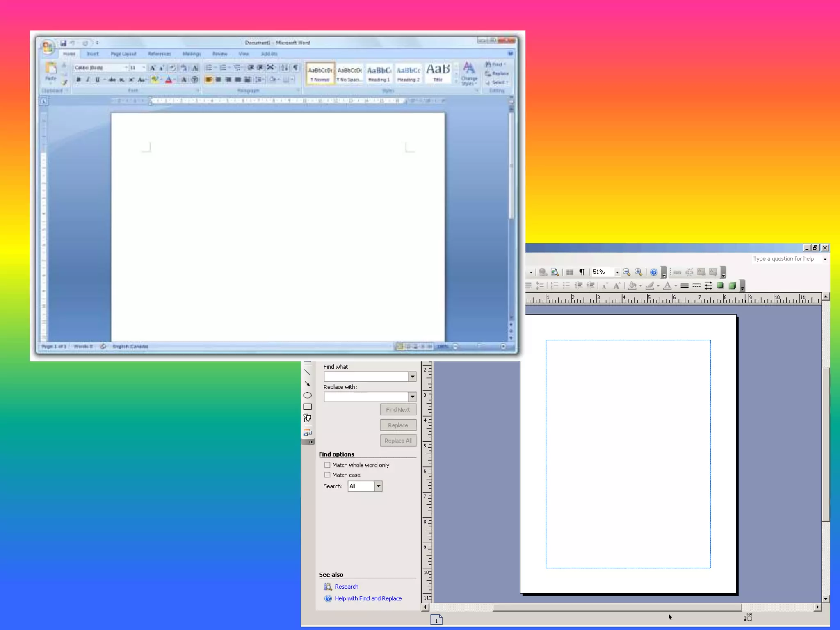Open Publisher help question mark icon

click(x=654, y=272)
